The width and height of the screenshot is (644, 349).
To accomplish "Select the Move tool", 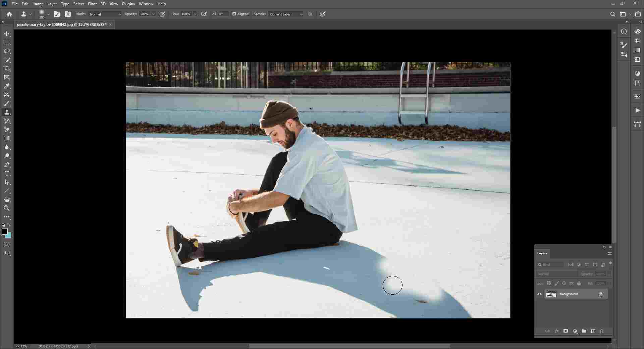I will point(7,34).
